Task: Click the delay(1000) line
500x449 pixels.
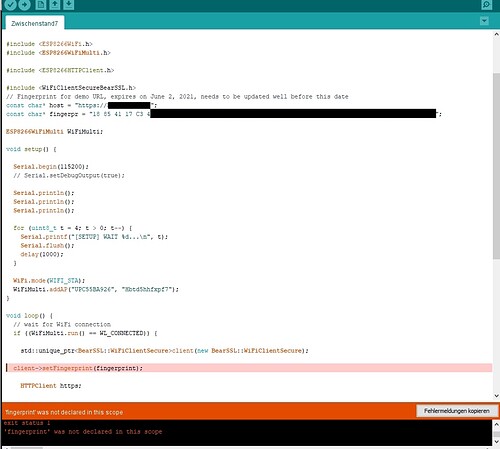Action: 42,254
